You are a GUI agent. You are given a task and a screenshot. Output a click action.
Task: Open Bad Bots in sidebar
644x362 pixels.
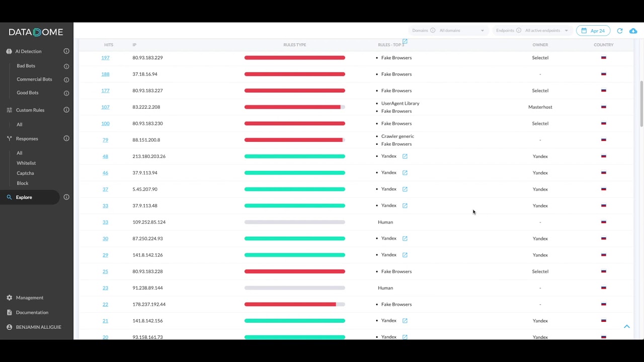pos(26,66)
